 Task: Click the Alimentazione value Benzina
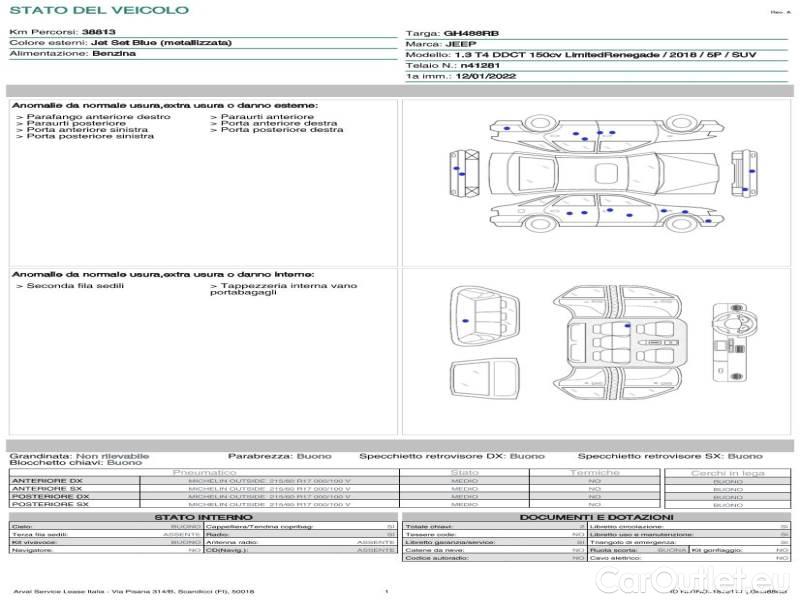coord(114,54)
